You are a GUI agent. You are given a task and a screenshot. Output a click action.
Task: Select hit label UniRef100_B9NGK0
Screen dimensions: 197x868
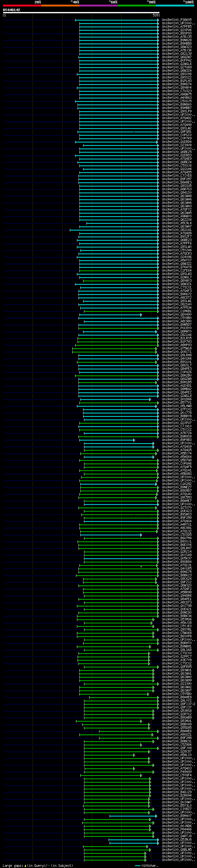coord(177,104)
